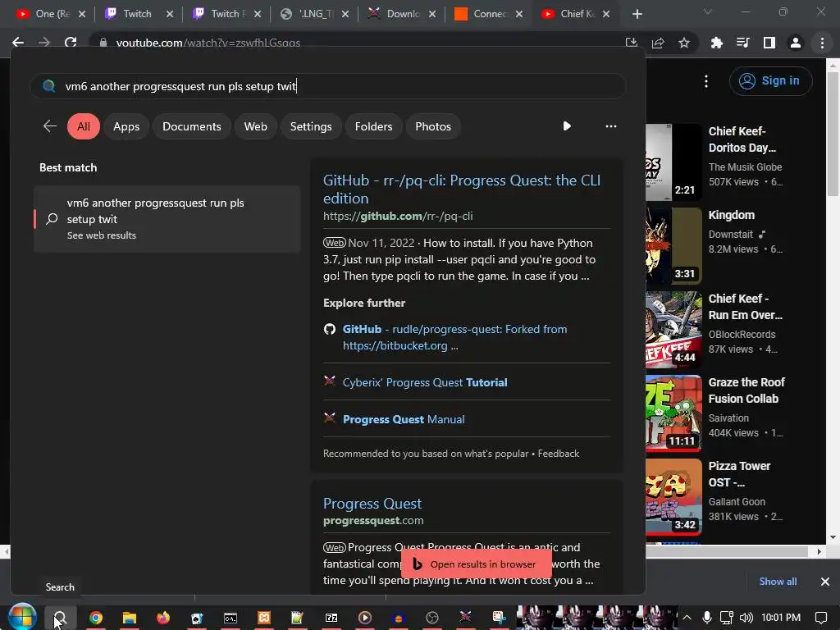Select the All search filter
Screen dimensions: 840x630
[x=84, y=126]
